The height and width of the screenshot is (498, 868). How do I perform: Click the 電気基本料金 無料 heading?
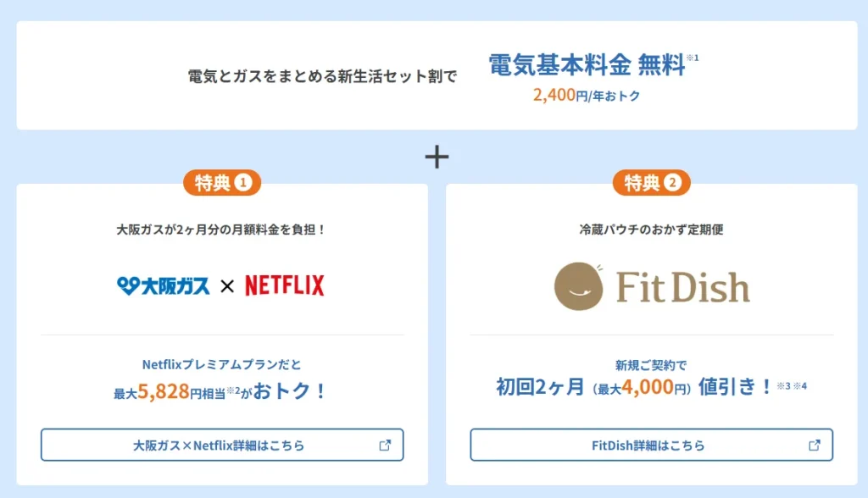[x=587, y=63]
